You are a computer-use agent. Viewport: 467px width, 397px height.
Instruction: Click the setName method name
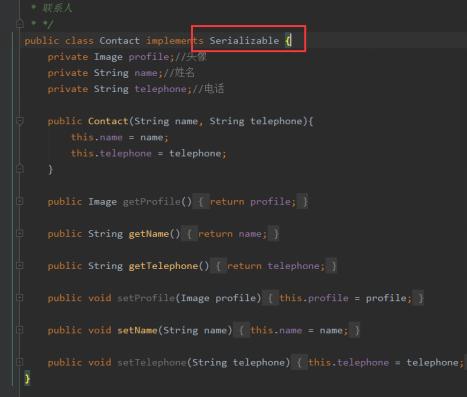pyautogui.click(x=137, y=330)
